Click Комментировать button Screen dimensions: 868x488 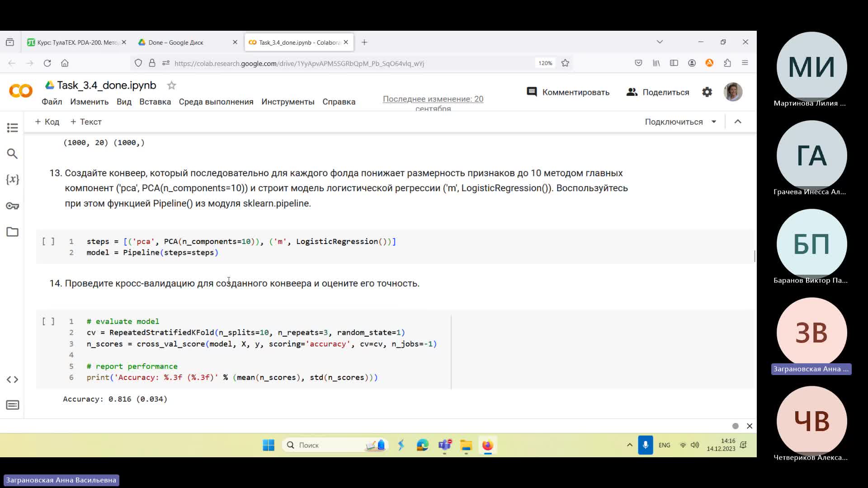(568, 92)
